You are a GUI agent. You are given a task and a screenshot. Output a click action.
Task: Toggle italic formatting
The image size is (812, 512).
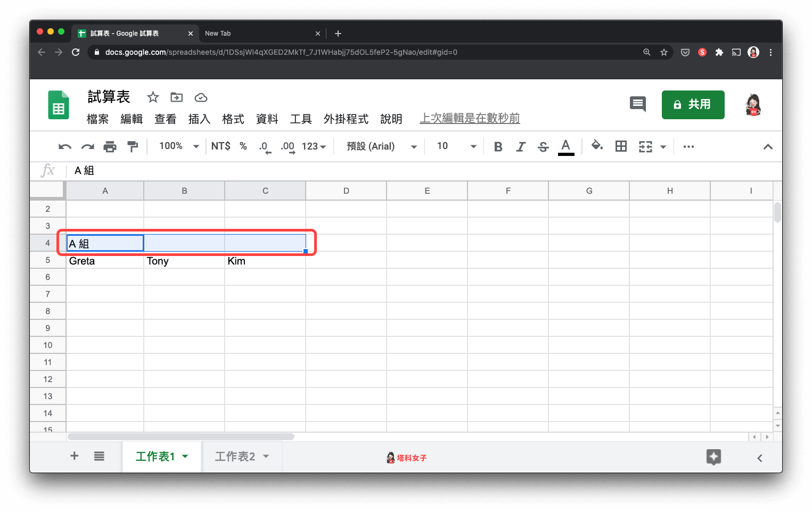(x=520, y=146)
